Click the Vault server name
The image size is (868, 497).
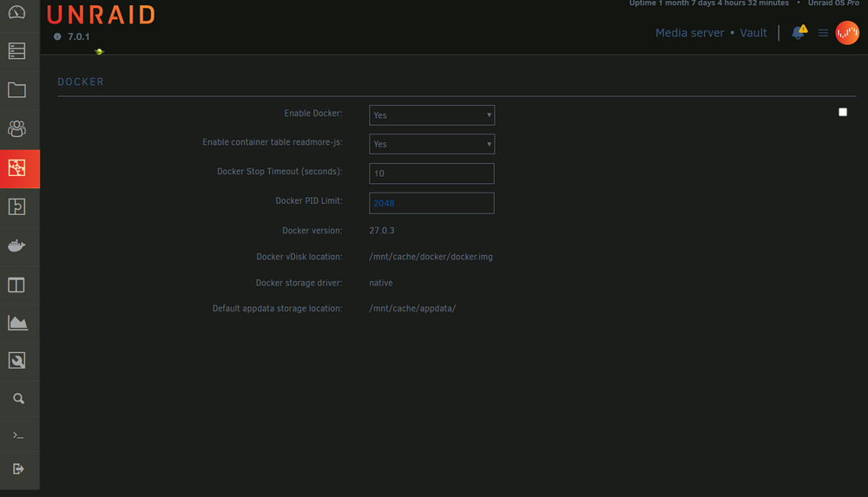[753, 33]
